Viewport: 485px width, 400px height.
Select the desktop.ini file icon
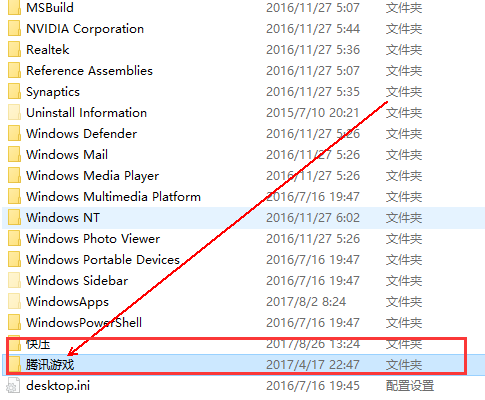(x=13, y=386)
